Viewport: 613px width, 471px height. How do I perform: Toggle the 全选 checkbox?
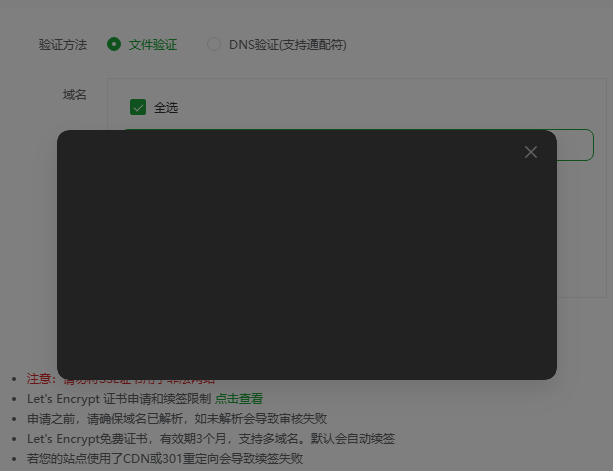click(x=138, y=107)
